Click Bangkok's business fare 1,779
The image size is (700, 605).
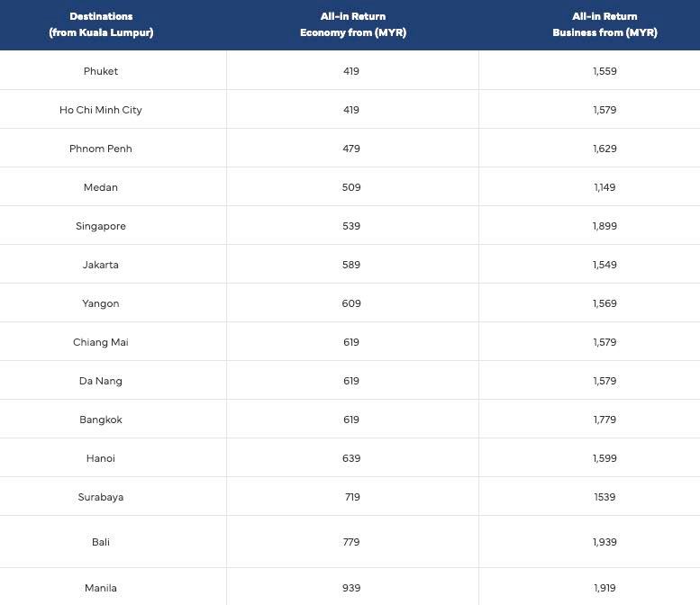coord(605,420)
